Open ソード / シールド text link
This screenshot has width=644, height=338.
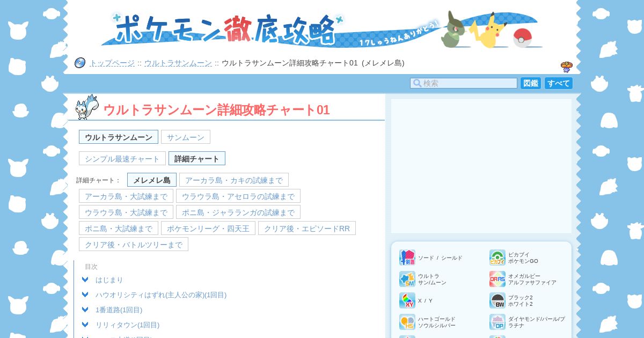pyautogui.click(x=440, y=258)
